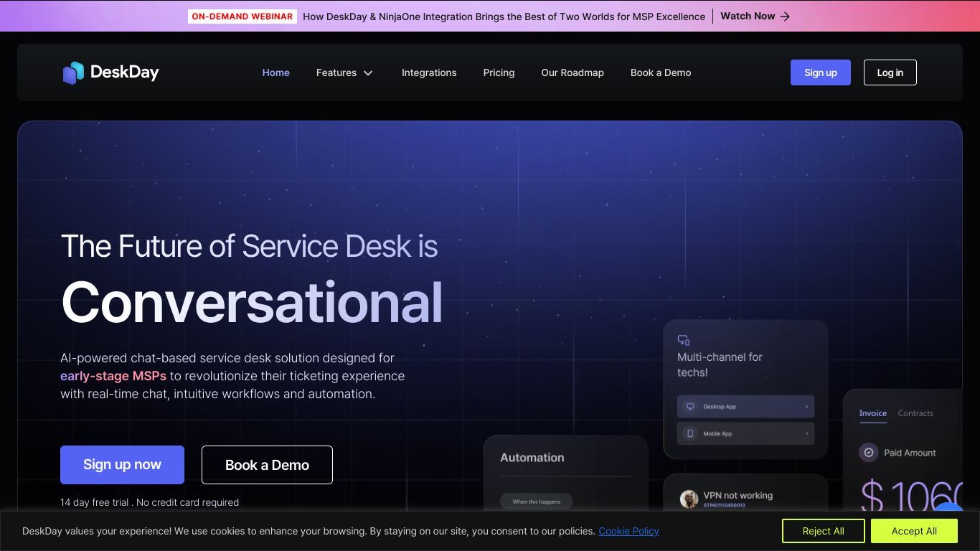
Task: Click the Paid Amount check icon
Action: 869,453
